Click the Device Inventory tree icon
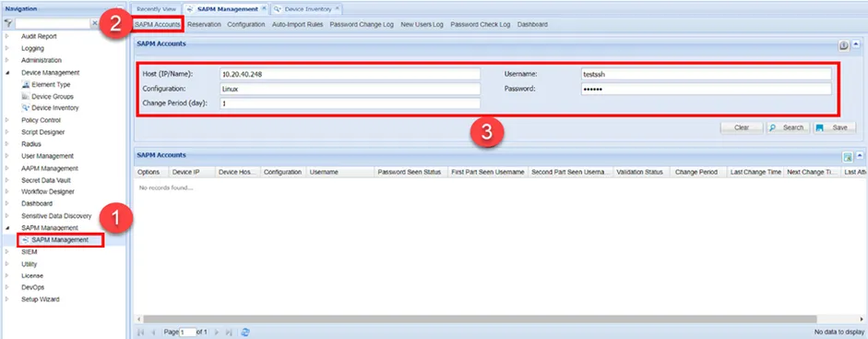The height and width of the screenshot is (339, 868). pyautogui.click(x=26, y=108)
